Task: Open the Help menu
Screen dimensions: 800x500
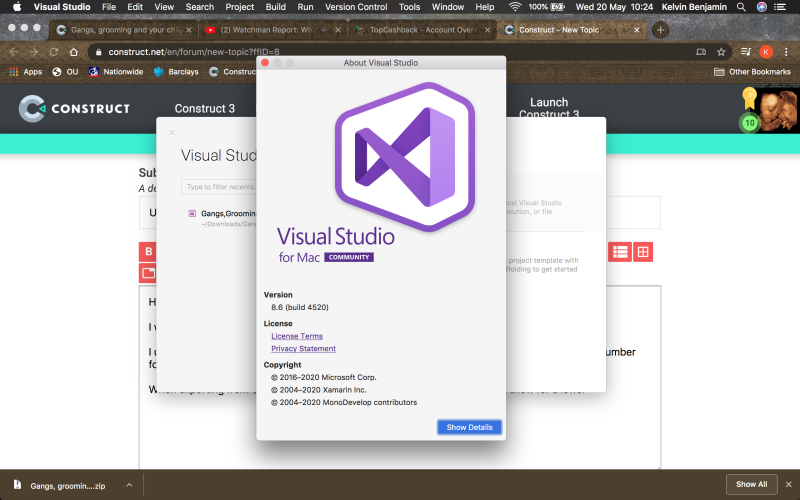Action: pyautogui.click(x=485, y=7)
